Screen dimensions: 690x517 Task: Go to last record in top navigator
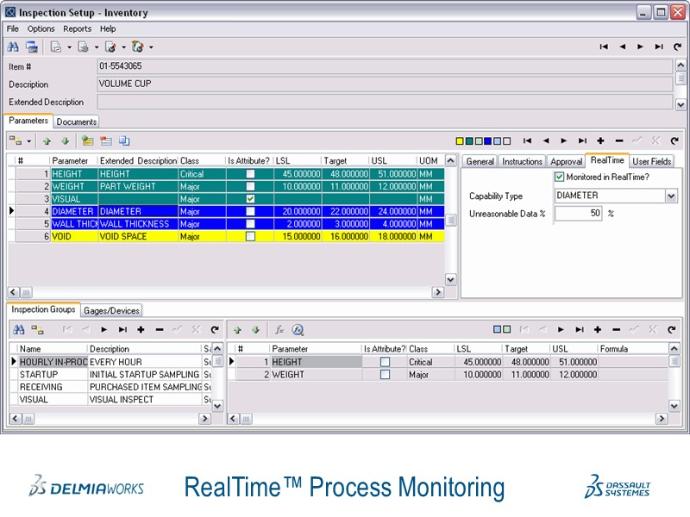658,47
